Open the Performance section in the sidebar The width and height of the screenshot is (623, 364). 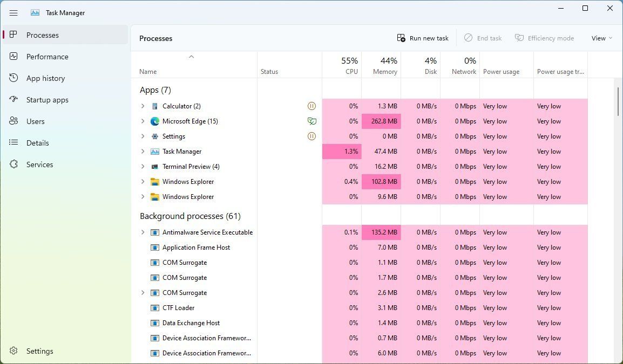[49, 56]
